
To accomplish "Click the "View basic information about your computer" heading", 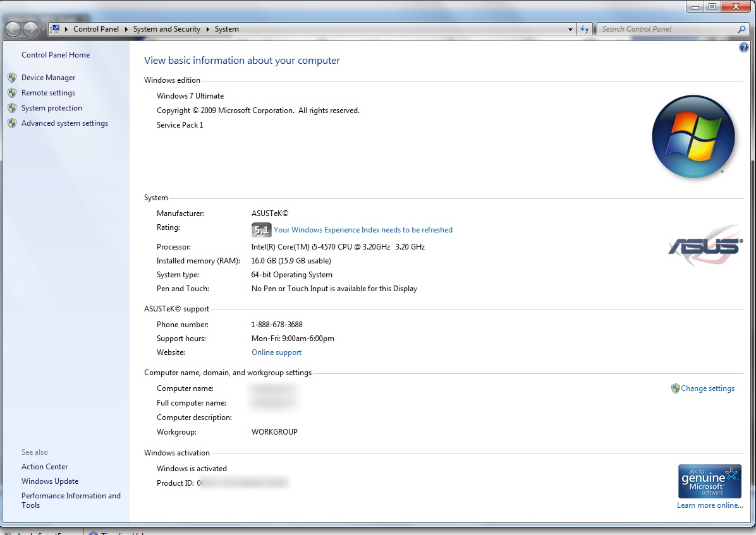I will click(x=242, y=61).
